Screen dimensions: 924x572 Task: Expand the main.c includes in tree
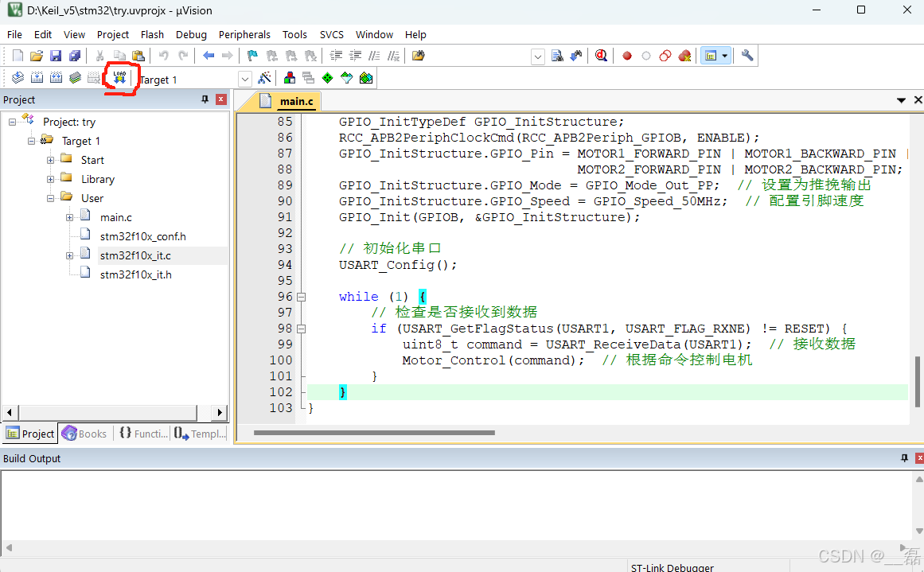(x=69, y=217)
